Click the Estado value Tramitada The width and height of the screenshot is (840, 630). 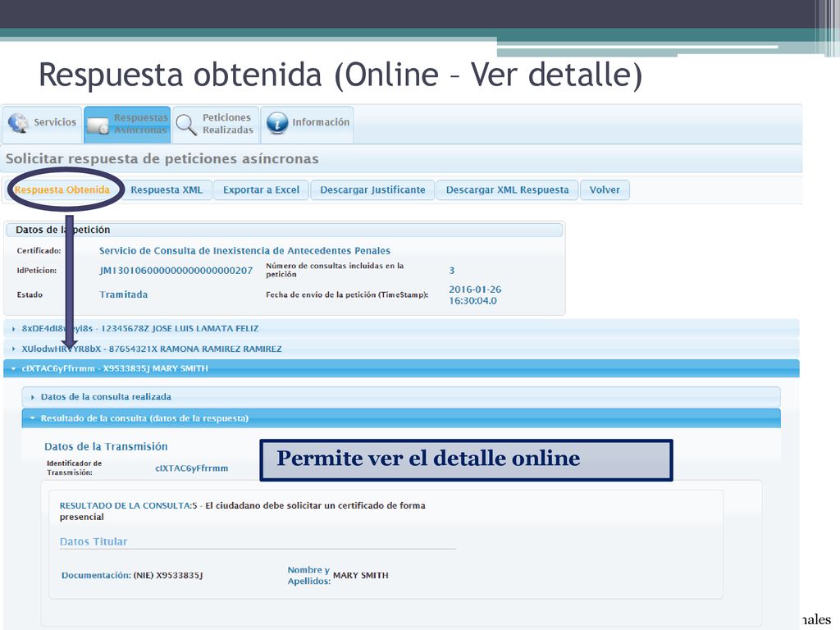pyautogui.click(x=124, y=294)
